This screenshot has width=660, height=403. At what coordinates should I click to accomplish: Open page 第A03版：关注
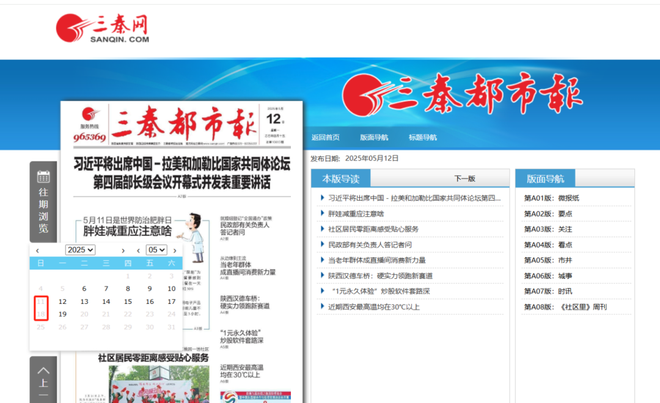548,229
